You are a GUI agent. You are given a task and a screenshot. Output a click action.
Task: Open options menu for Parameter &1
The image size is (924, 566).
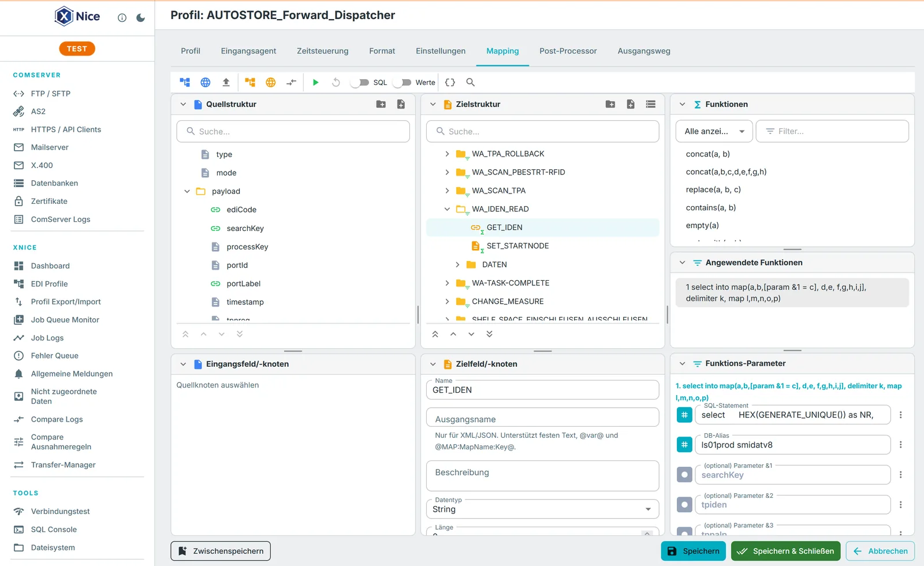click(900, 475)
